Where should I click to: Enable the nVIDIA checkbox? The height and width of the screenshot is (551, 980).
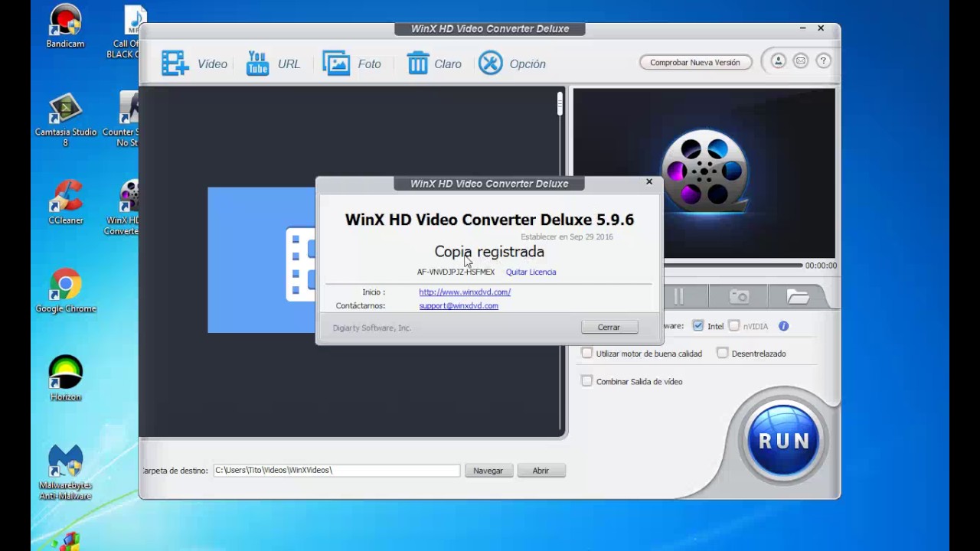pyautogui.click(x=734, y=326)
